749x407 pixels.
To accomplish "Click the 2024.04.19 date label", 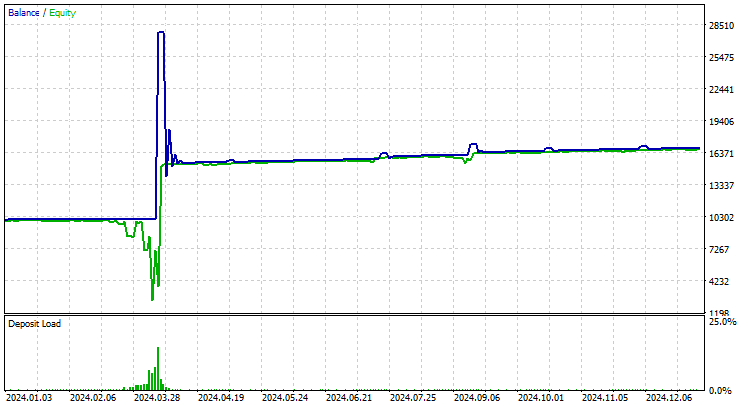I will 221,397.
